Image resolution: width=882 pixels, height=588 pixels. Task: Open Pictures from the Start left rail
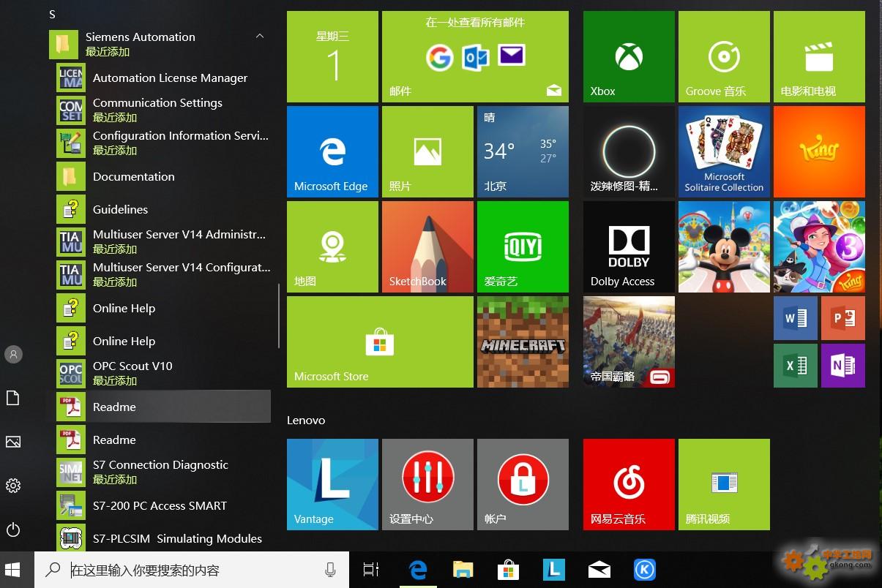13,442
